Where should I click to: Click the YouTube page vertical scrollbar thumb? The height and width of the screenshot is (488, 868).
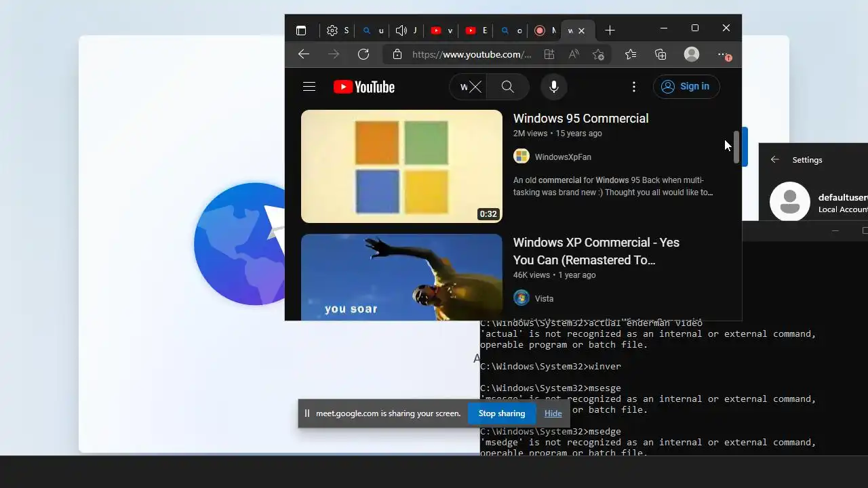coord(736,147)
